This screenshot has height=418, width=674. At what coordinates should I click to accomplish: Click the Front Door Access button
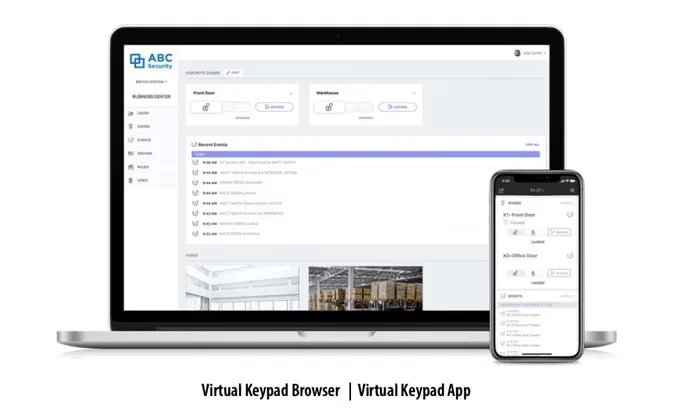[x=274, y=107]
